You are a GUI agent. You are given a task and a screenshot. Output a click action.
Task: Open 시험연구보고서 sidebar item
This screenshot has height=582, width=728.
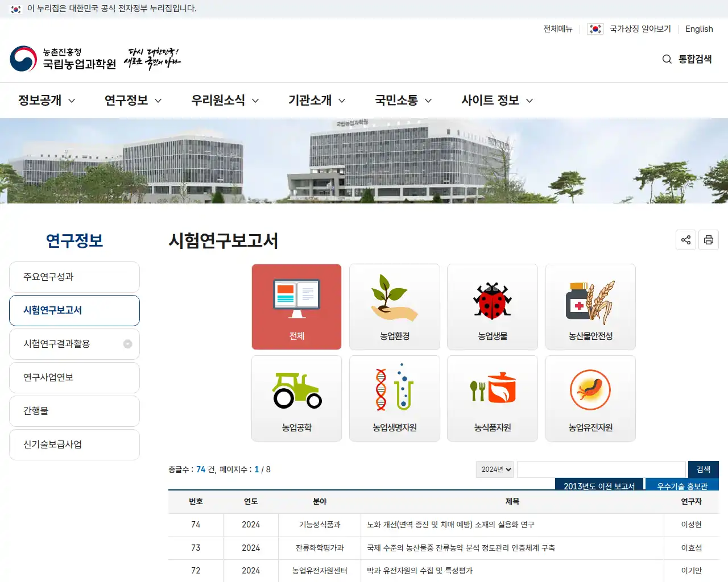[x=75, y=310]
